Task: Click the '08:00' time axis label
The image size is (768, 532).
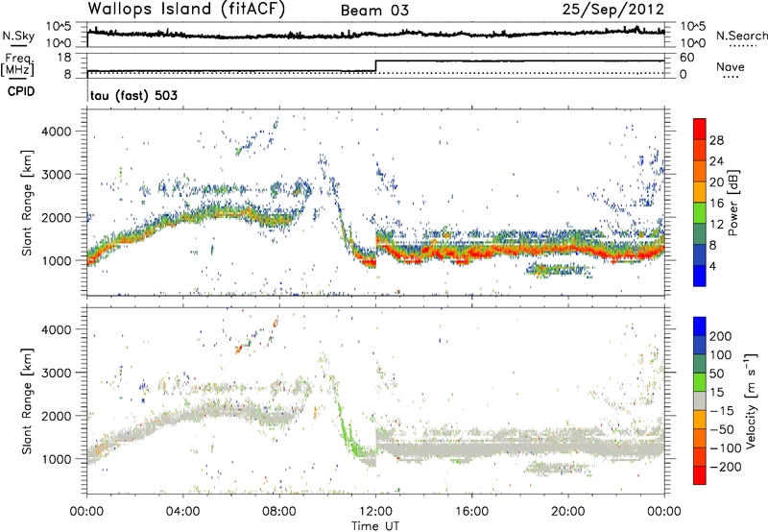Action: pyautogui.click(x=279, y=512)
